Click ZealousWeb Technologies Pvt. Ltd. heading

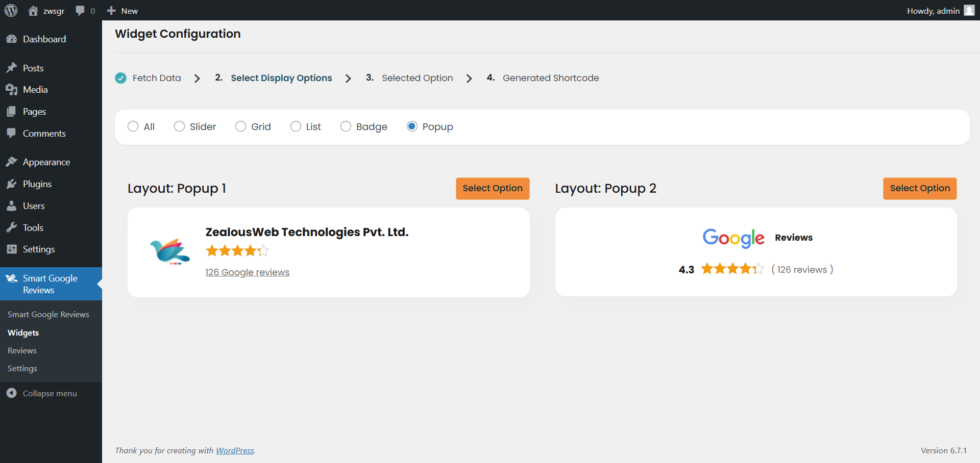[307, 232]
